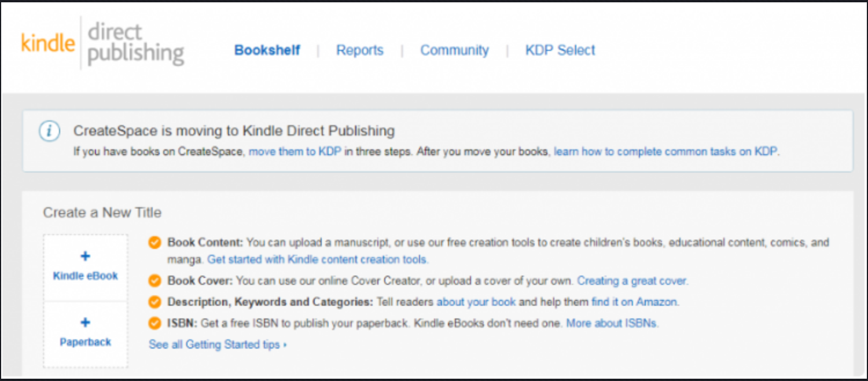Viewport: 868px width, 381px height.
Task: Click the orange checkmark beside Book Content
Action: pyautogui.click(x=155, y=243)
